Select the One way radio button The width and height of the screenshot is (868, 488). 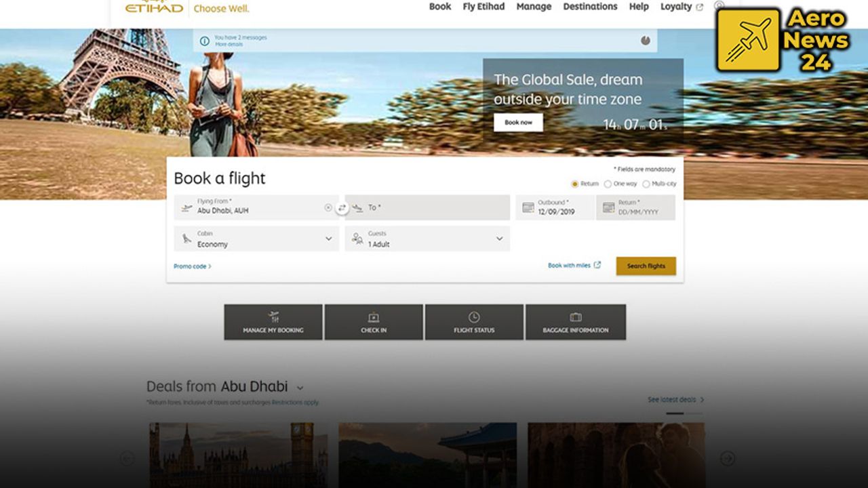pyautogui.click(x=608, y=184)
